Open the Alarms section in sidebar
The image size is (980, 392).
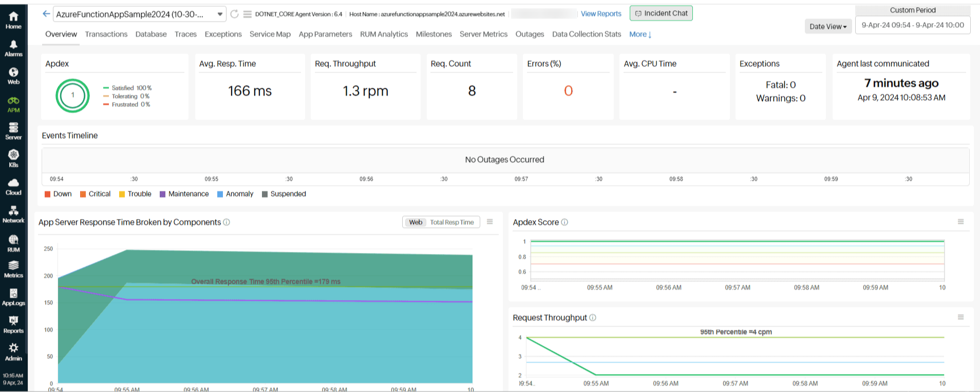click(x=13, y=48)
